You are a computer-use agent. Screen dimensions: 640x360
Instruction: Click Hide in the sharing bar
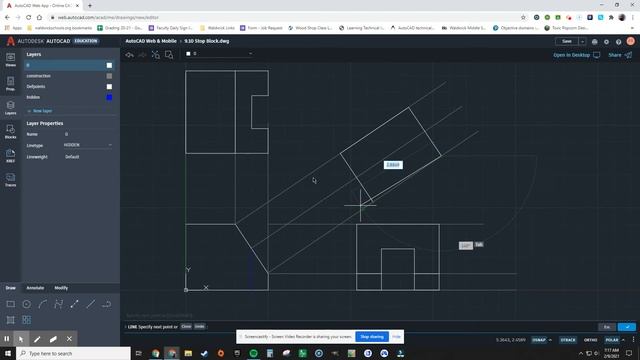pyautogui.click(x=396, y=337)
